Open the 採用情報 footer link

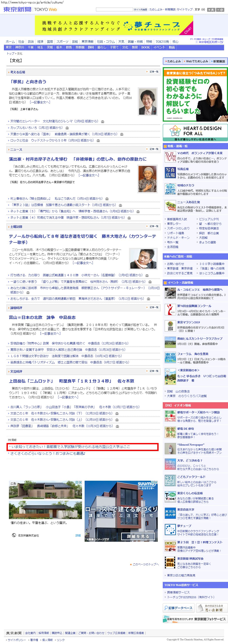[x=44, y=633]
